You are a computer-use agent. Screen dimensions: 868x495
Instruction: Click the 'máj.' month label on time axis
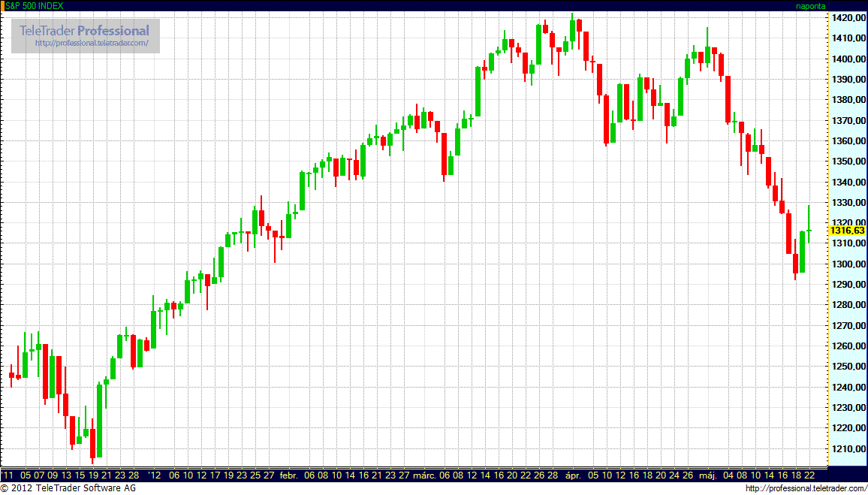tap(710, 475)
